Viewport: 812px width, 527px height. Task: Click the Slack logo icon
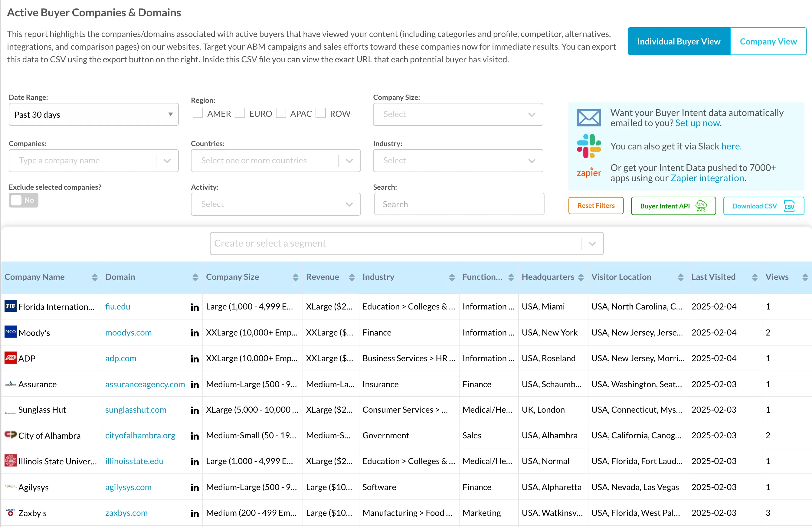point(589,146)
